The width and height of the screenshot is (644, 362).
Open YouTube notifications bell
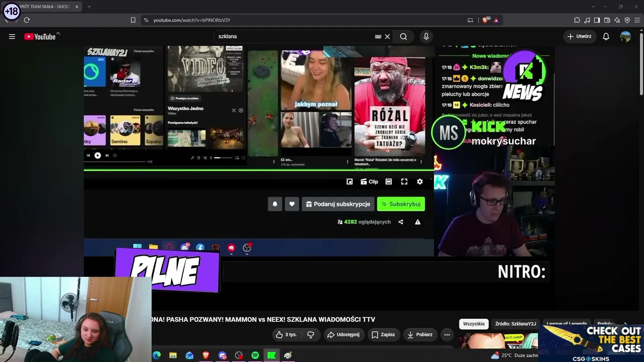coord(606,36)
